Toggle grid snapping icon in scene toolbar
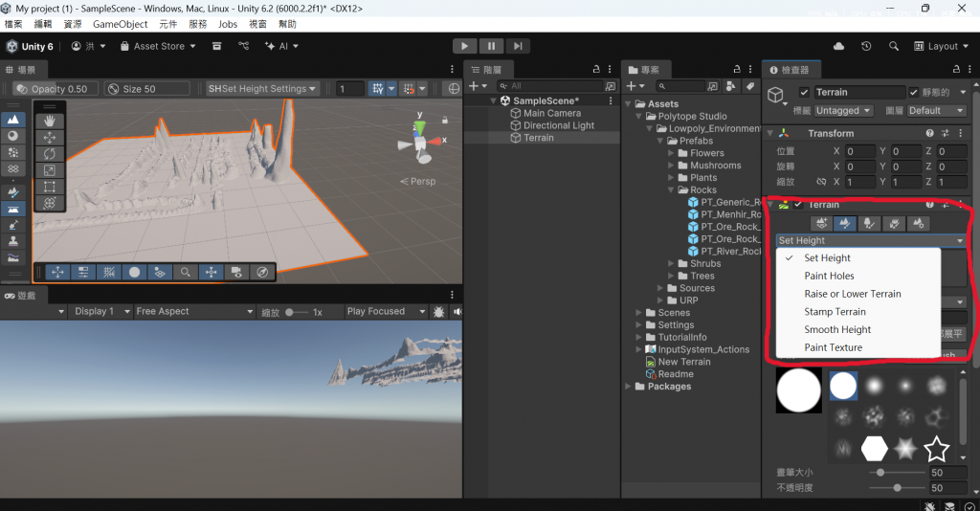This screenshot has width=980, height=511. pos(377,89)
